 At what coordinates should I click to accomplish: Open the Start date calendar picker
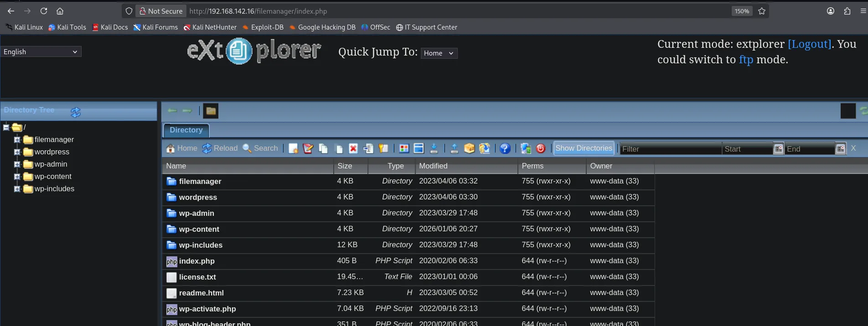coord(779,149)
